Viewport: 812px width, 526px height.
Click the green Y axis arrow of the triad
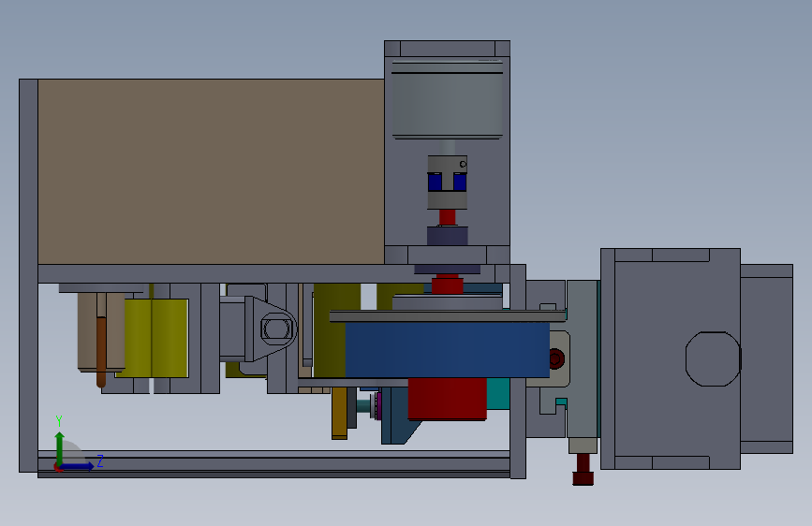click(x=59, y=447)
